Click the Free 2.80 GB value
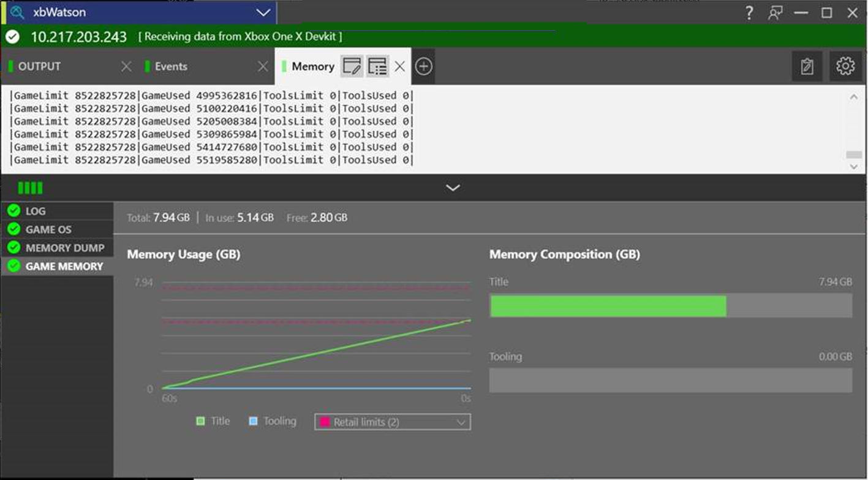Image resolution: width=868 pixels, height=480 pixels. pyautogui.click(x=329, y=218)
